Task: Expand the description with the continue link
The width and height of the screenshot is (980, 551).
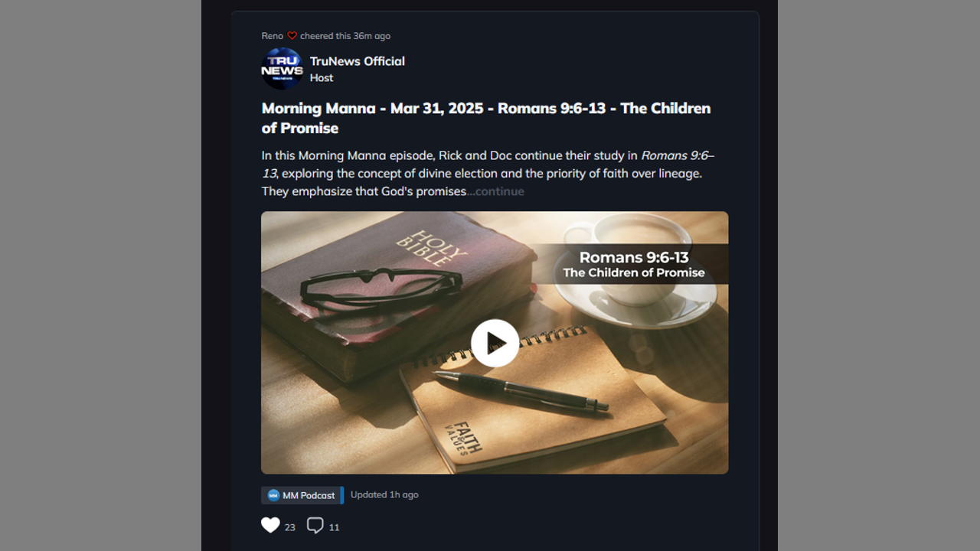Action: click(496, 191)
